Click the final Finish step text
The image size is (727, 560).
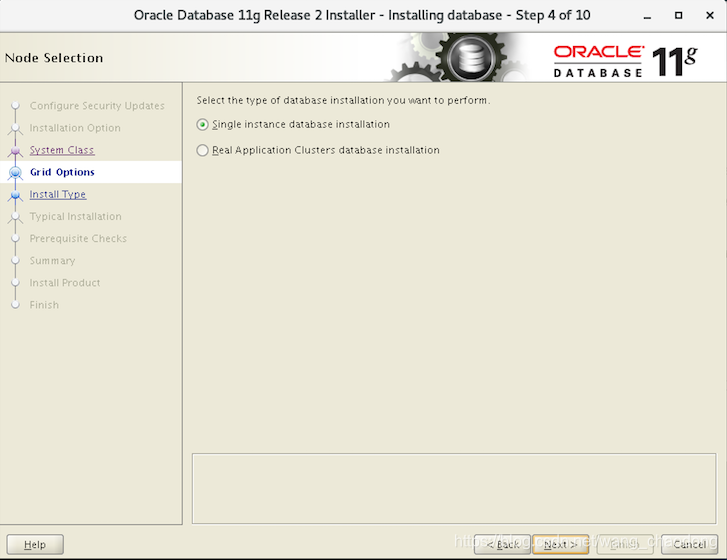pyautogui.click(x=44, y=305)
